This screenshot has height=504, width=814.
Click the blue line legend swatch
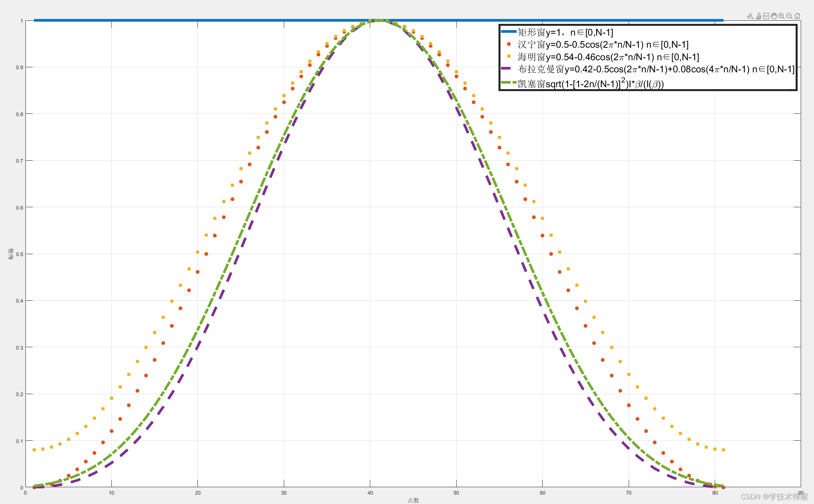tap(509, 32)
